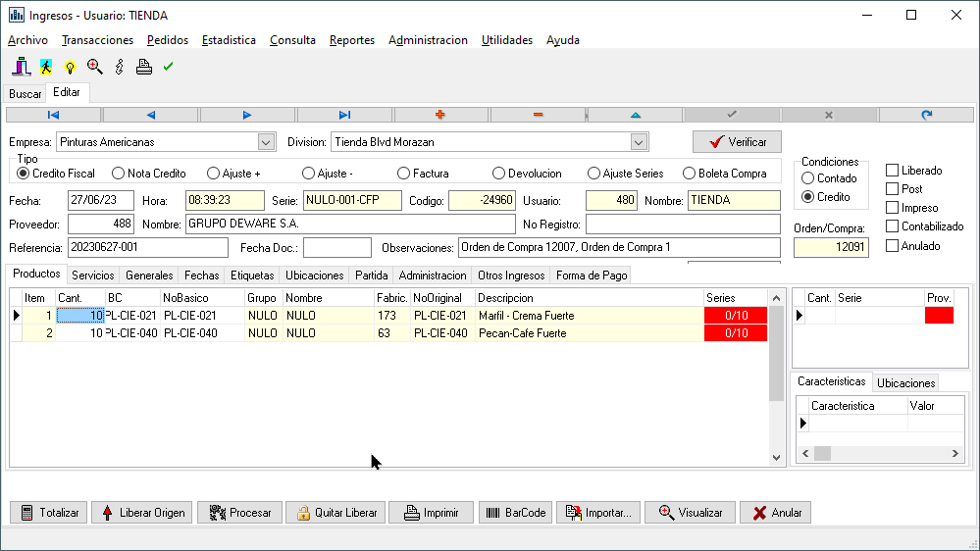
Task: Jump to the last record in the navigator
Action: 344,115
